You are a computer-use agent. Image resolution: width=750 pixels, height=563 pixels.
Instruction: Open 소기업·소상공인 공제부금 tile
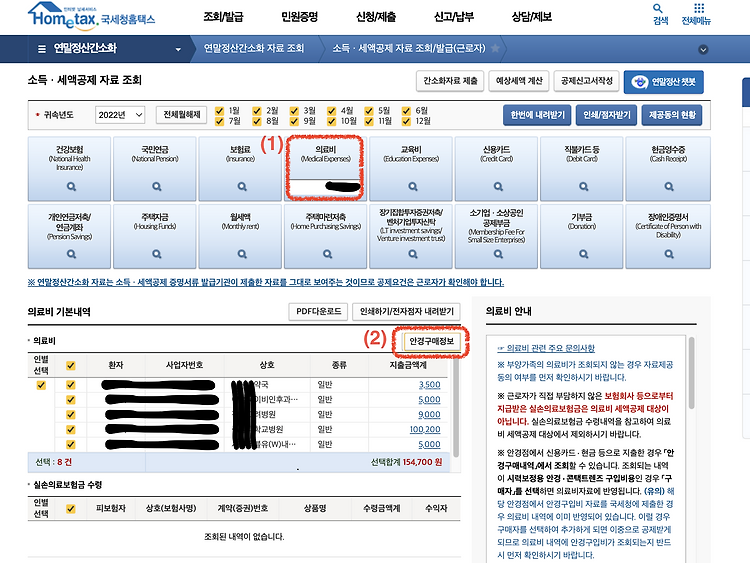496,236
